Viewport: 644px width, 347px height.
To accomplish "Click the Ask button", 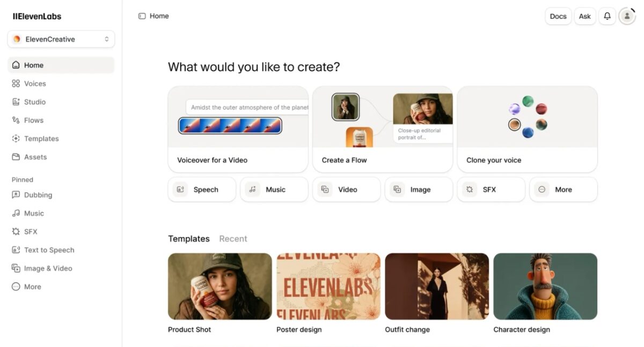I will click(x=584, y=16).
